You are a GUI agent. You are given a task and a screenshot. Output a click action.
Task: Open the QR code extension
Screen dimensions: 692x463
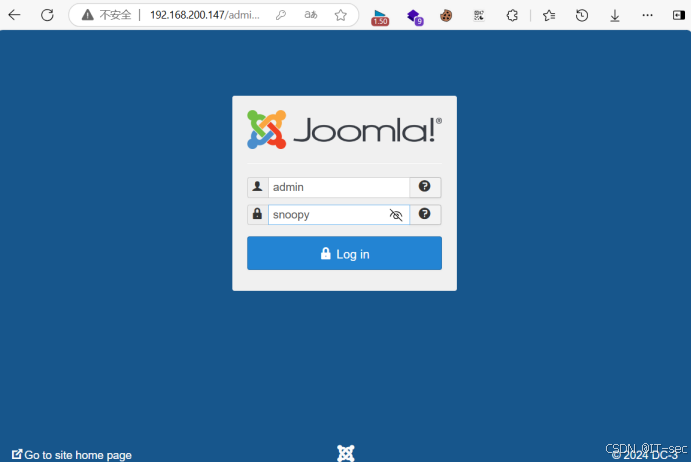(x=479, y=16)
